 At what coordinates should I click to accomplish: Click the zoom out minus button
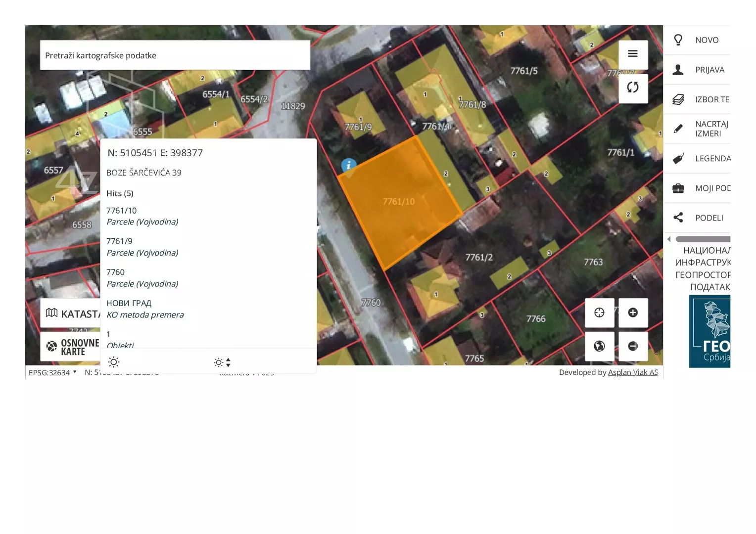tap(633, 346)
